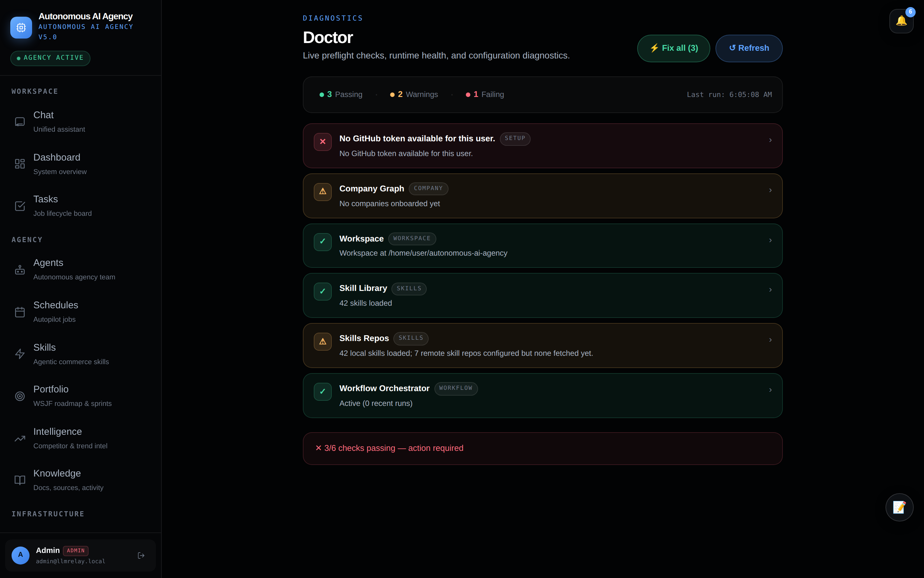Click the logout icon next to Admin
Screen dimensions: 924x578
coord(141,556)
